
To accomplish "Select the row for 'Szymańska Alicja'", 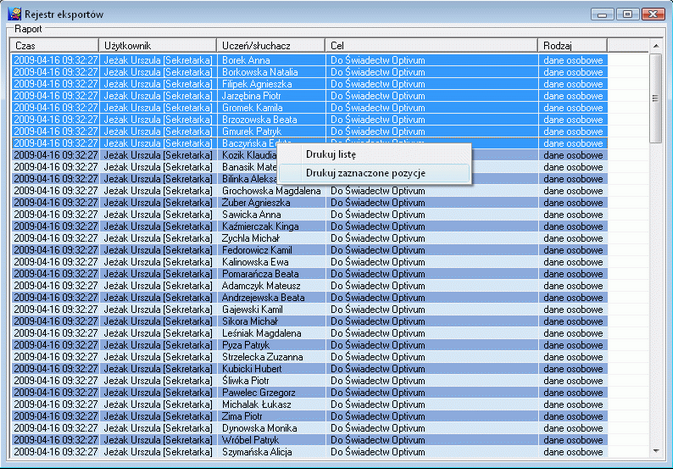I will pos(309,452).
